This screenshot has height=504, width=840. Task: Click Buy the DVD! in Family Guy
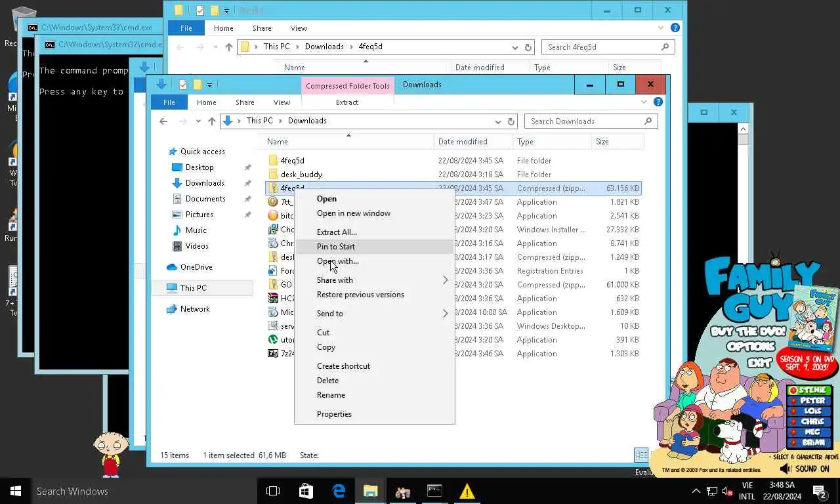pos(747,331)
